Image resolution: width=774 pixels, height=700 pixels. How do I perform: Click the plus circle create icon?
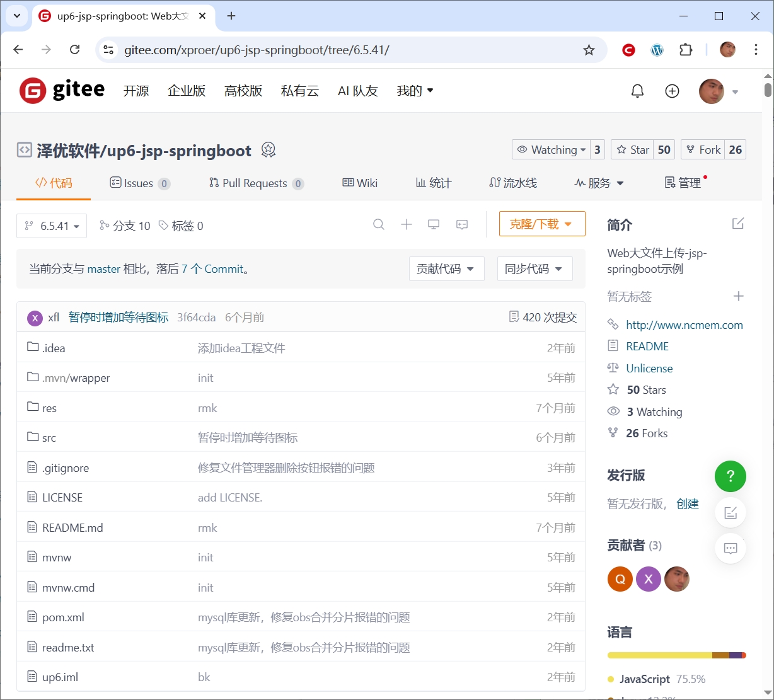click(x=672, y=91)
